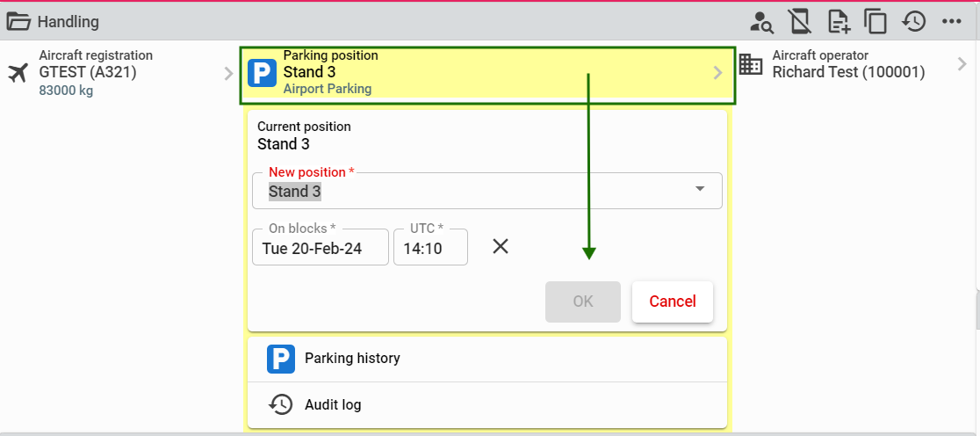Open the three-dot more options menu
The width and height of the screenshot is (980, 436).
pyautogui.click(x=951, y=22)
